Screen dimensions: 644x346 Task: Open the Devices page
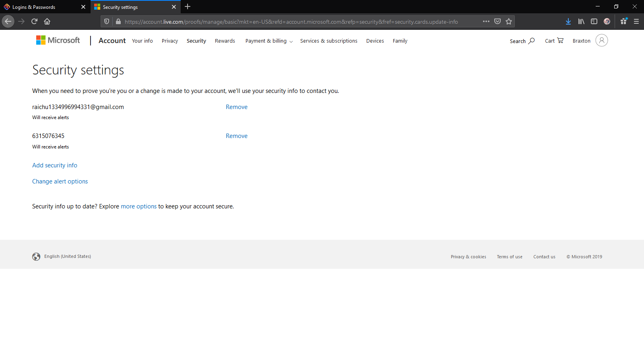point(375,41)
